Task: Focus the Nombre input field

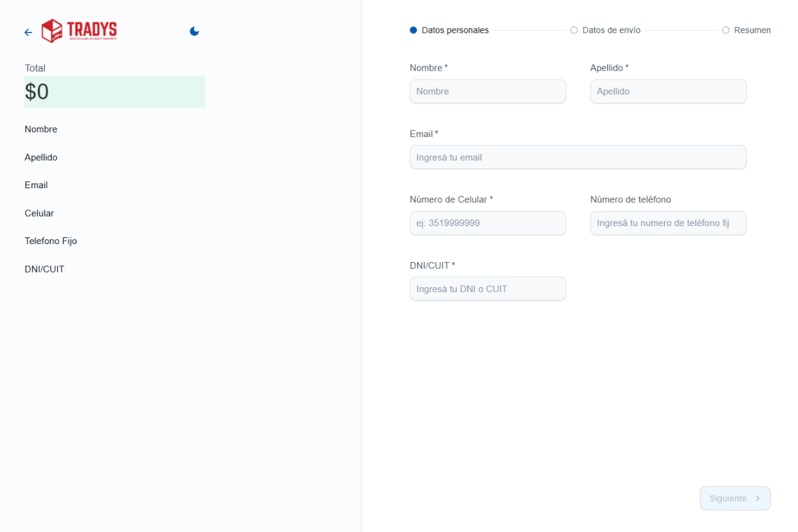Action: click(487, 92)
